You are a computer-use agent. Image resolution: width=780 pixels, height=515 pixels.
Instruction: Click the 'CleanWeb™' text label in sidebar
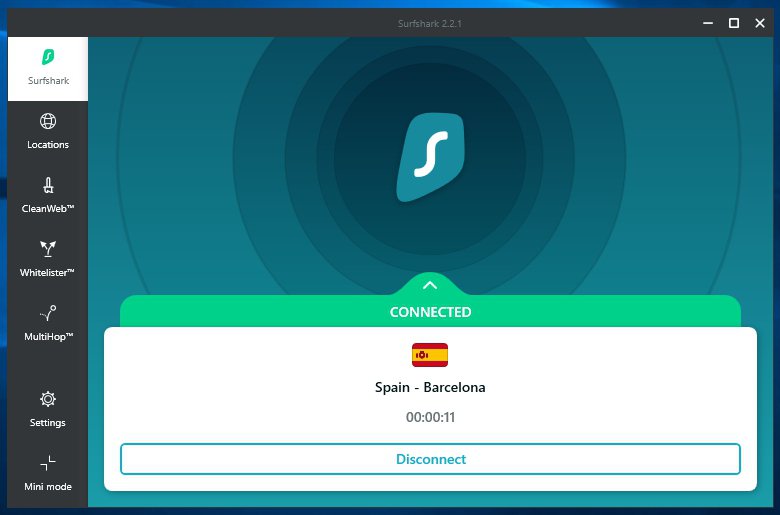tap(48, 208)
